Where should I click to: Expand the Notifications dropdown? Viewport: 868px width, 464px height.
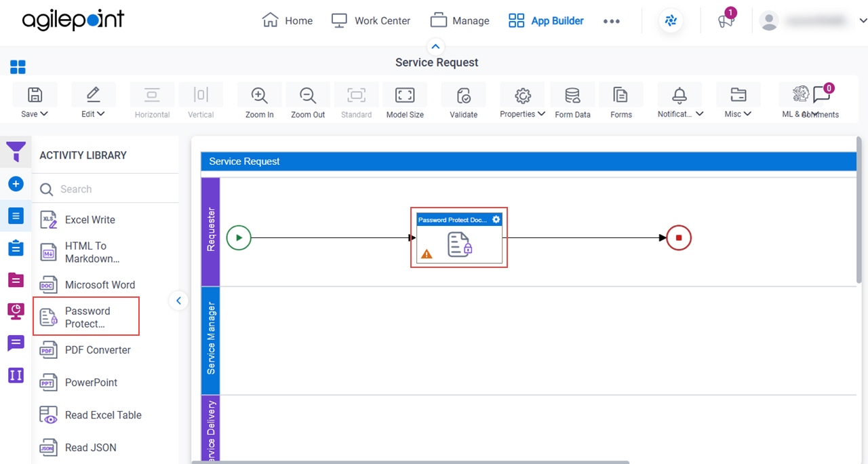pyautogui.click(x=680, y=102)
